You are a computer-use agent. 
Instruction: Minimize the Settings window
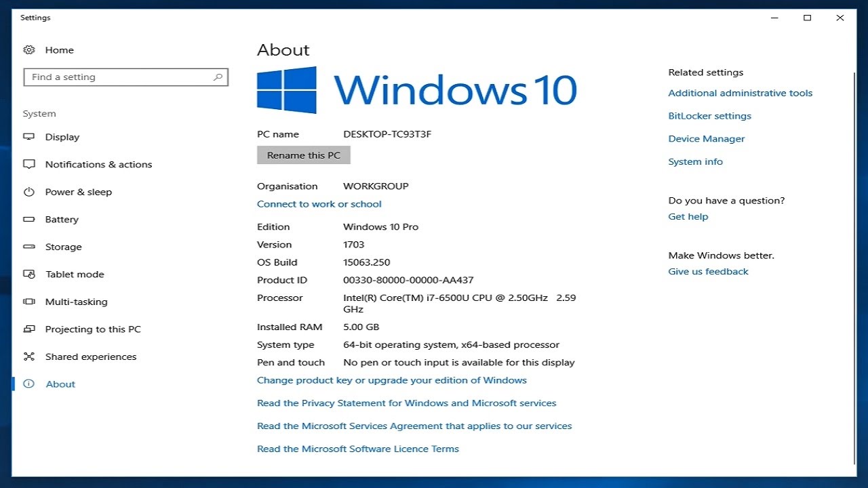(774, 18)
